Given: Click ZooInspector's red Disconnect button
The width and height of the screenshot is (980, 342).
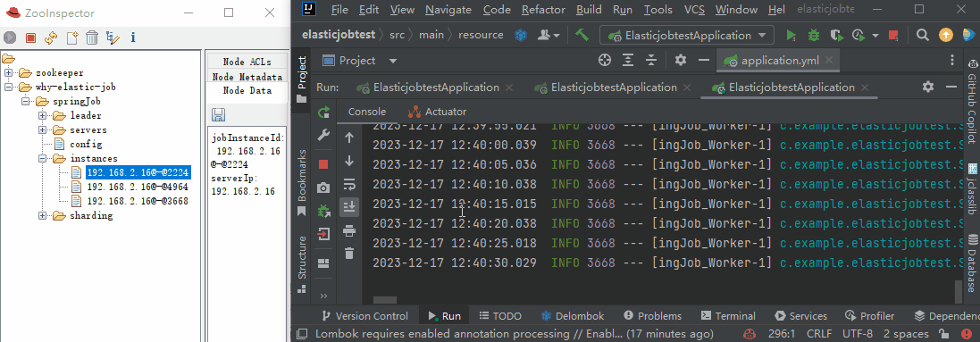Looking at the screenshot, I should click(x=30, y=38).
